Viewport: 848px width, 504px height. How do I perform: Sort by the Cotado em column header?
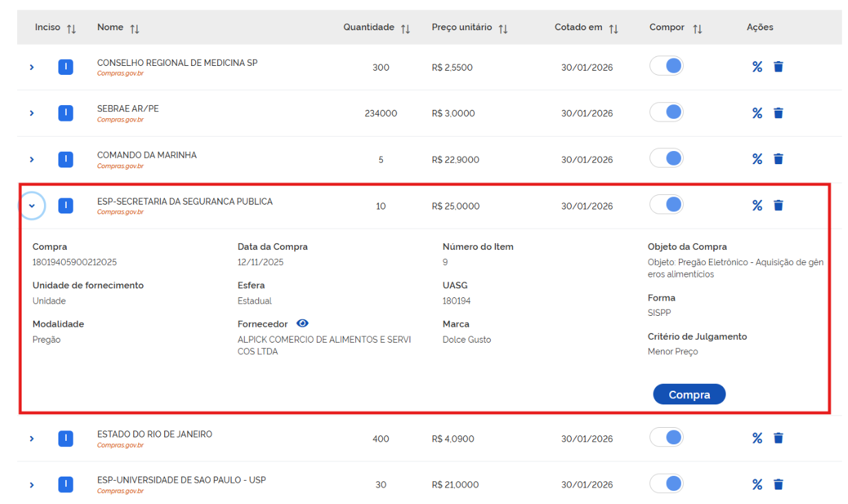point(614,29)
